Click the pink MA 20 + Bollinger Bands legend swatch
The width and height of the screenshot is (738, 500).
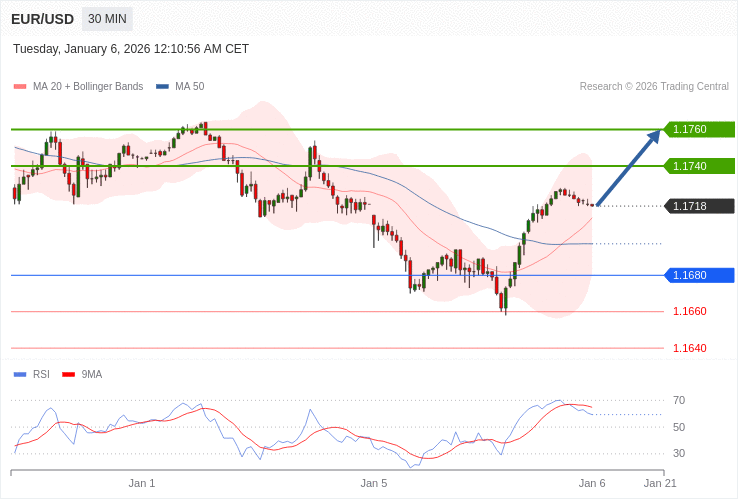20,87
